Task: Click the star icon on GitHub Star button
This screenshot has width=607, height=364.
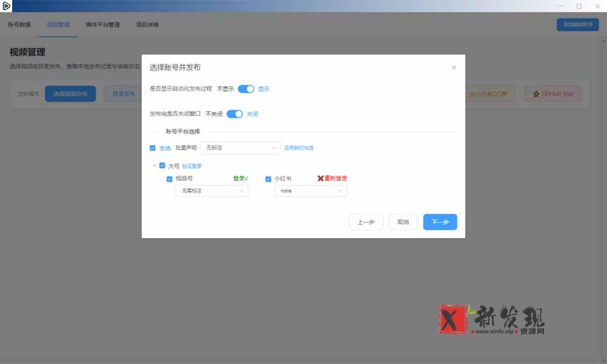Action: pyautogui.click(x=536, y=94)
